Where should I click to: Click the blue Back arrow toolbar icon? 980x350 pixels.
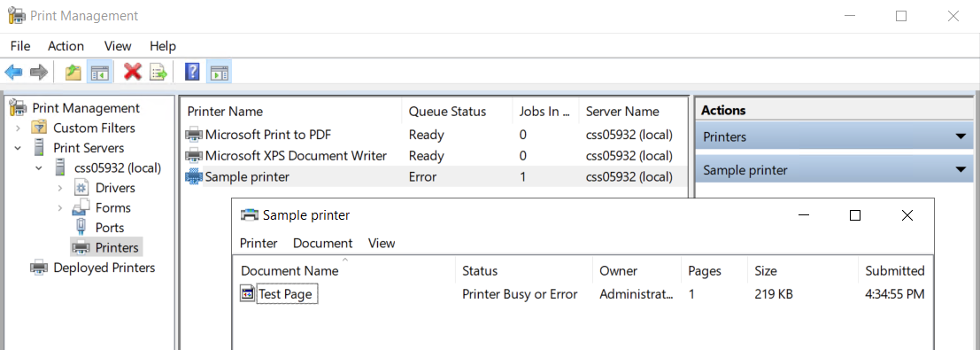14,72
